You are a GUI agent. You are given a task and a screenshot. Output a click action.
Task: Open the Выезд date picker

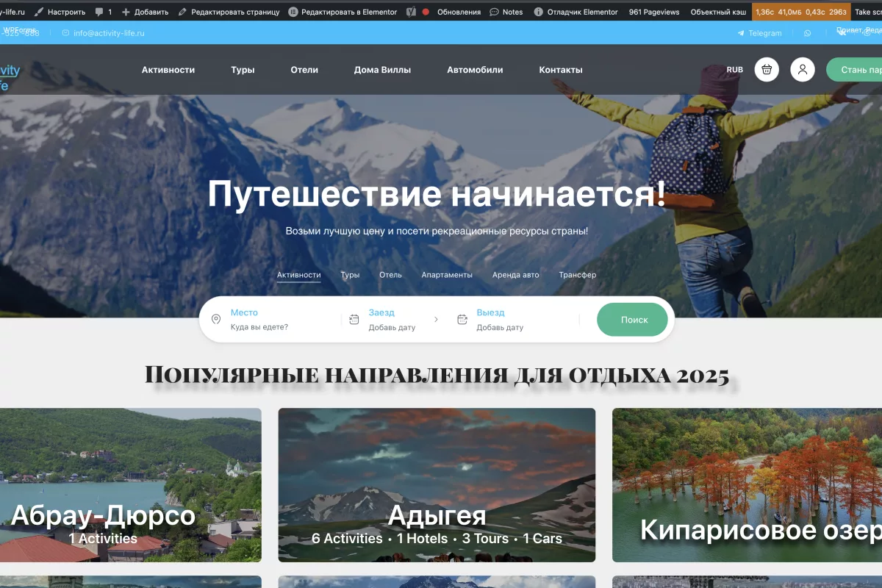500,320
